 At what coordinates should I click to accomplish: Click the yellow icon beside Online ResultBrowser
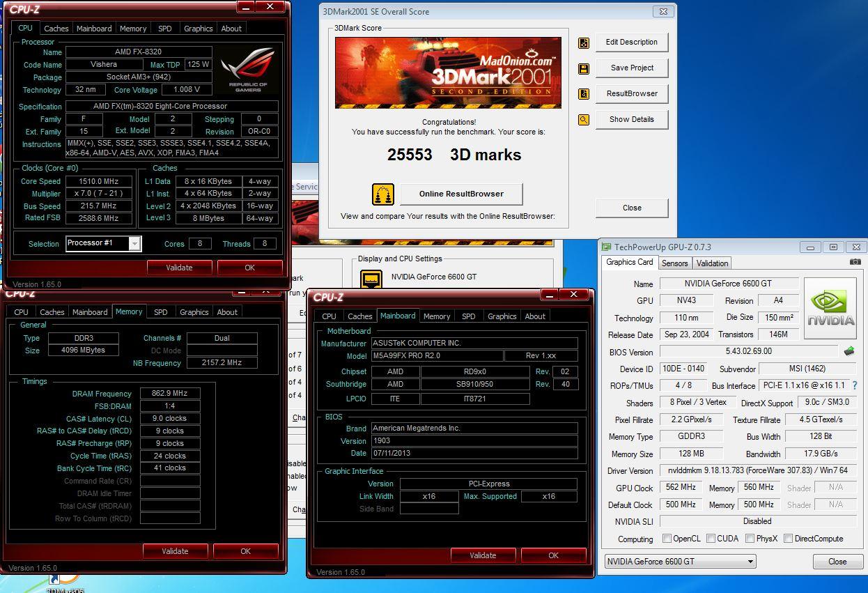tap(383, 194)
